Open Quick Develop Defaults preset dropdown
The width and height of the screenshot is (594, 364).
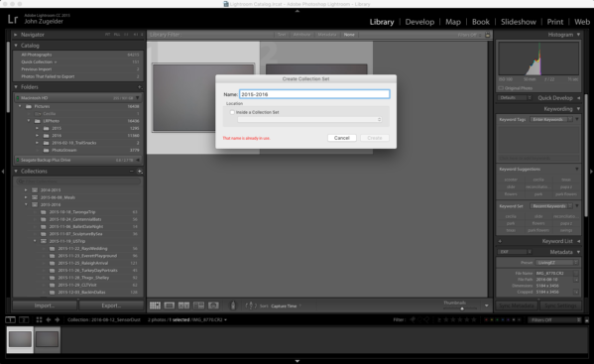coord(516,98)
